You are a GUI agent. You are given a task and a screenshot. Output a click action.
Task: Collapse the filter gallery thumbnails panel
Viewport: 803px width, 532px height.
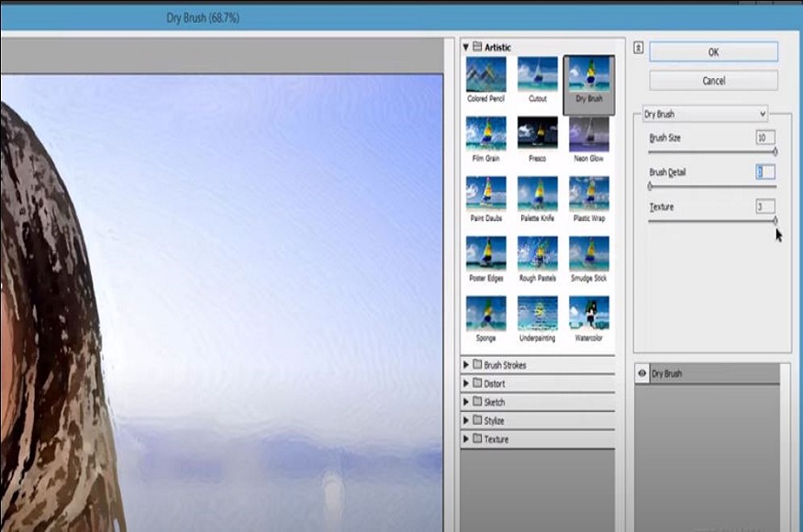pos(638,48)
